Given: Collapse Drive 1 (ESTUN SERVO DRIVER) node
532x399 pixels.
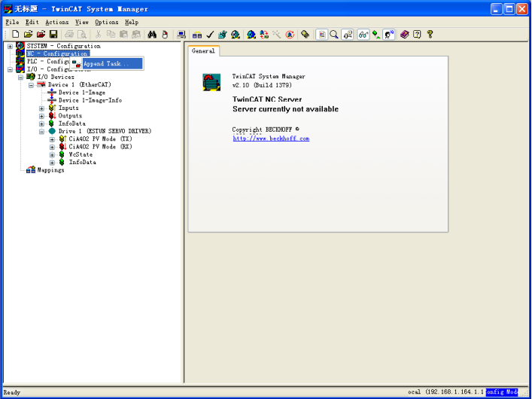Looking at the screenshot, I should pos(41,132).
